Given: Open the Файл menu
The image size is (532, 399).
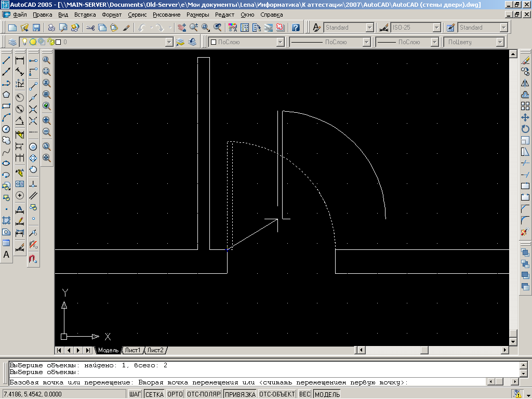Looking at the screenshot, I should pyautogui.click(x=20, y=15).
